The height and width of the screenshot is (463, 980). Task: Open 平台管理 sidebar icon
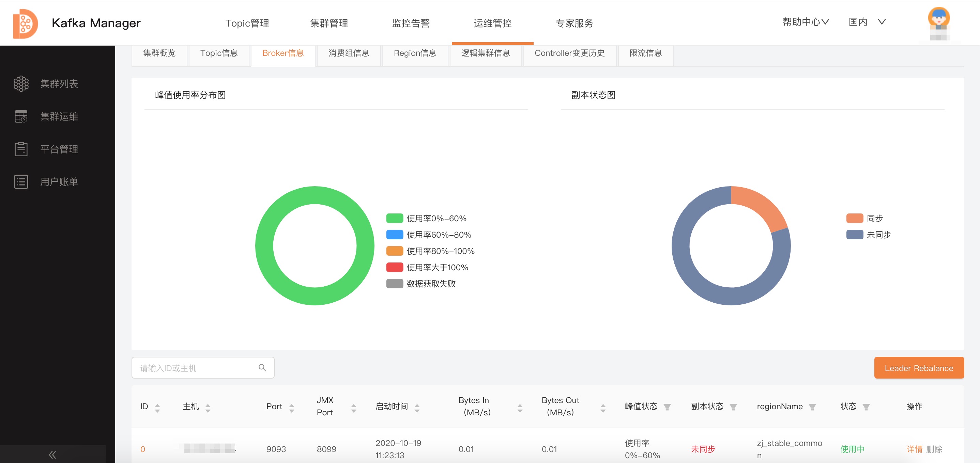(x=21, y=149)
